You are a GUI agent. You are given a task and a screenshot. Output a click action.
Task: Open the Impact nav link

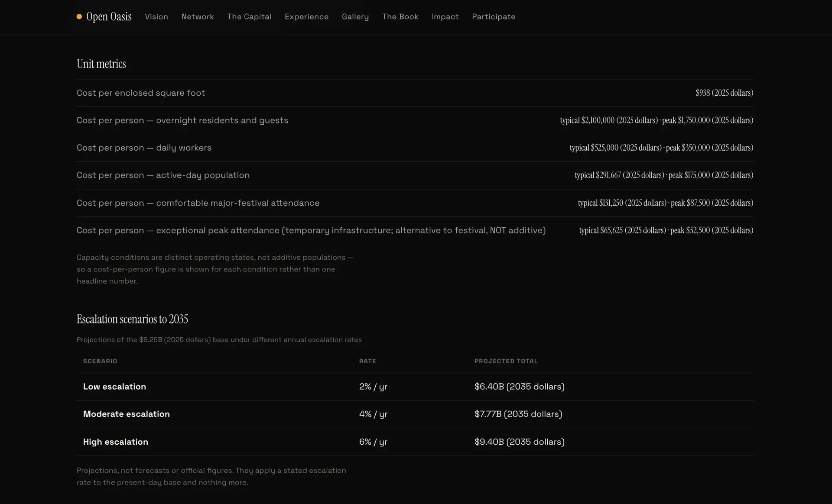pos(445,16)
